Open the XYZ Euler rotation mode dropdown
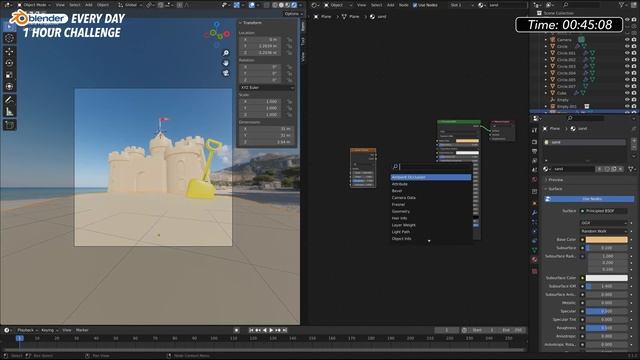Image resolution: width=640 pixels, height=360 pixels. pos(267,87)
